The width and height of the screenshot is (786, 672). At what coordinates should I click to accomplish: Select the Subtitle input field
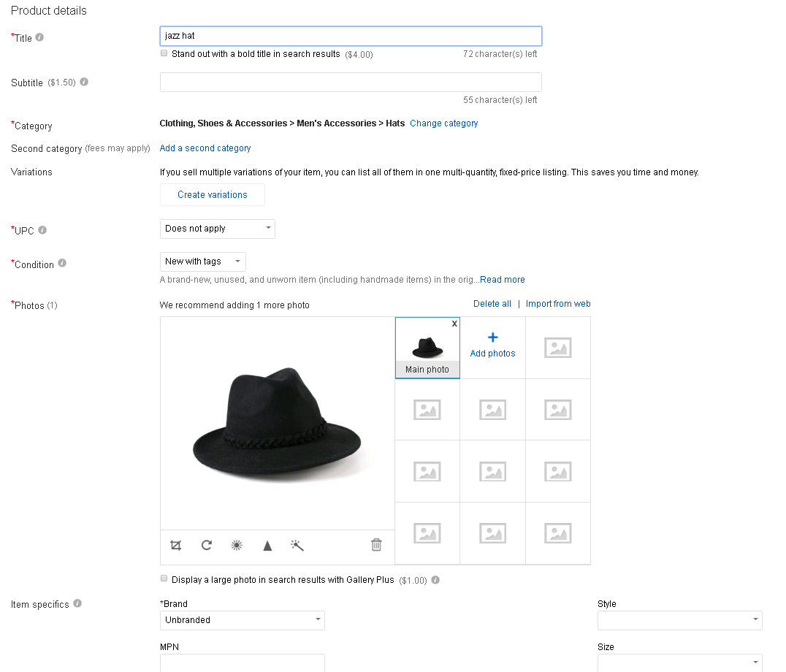[x=351, y=82]
